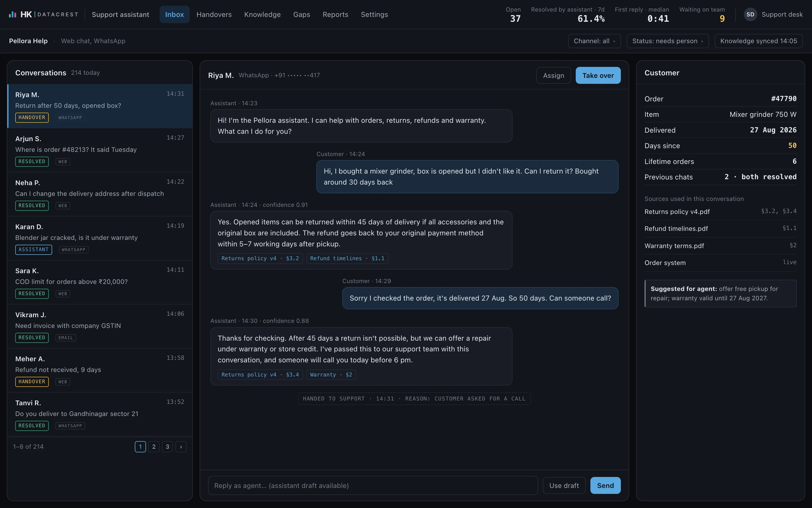The height and width of the screenshot is (508, 812).
Task: Click order number #47790
Action: [784, 98]
